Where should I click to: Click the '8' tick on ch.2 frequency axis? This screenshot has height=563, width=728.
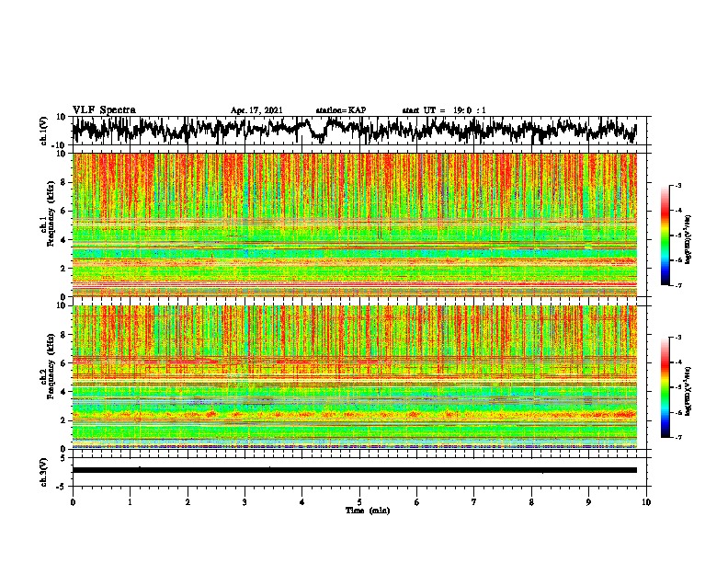64,335
